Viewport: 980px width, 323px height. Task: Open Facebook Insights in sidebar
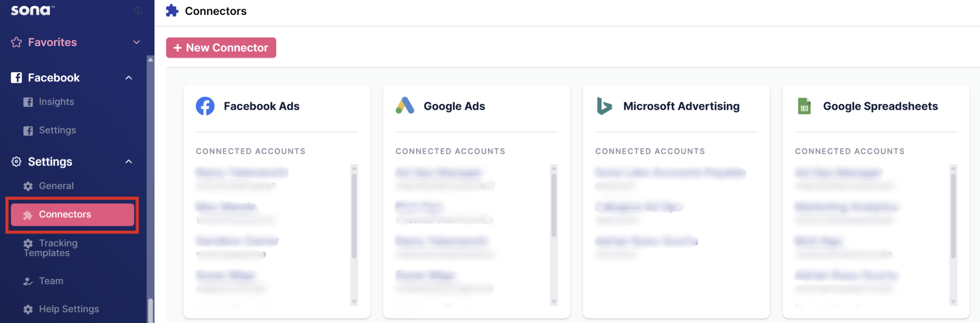coord(56,102)
